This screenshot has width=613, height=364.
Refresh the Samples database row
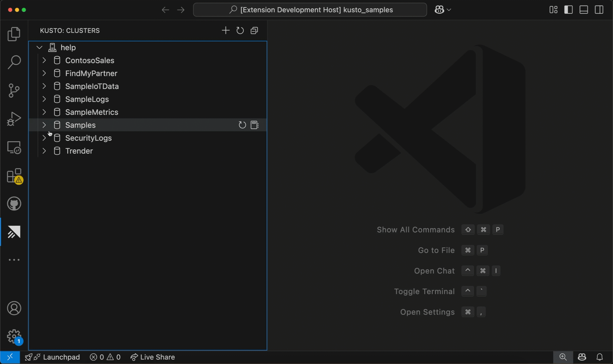(x=242, y=125)
